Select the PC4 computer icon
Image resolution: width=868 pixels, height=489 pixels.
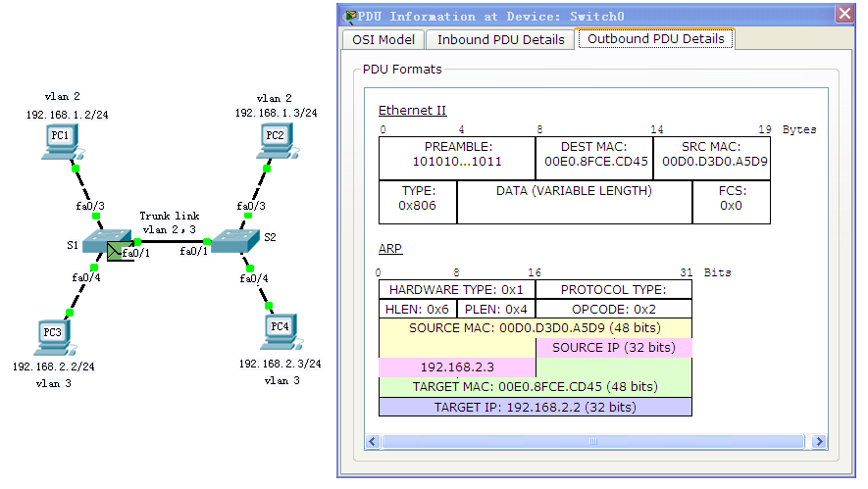281,332
